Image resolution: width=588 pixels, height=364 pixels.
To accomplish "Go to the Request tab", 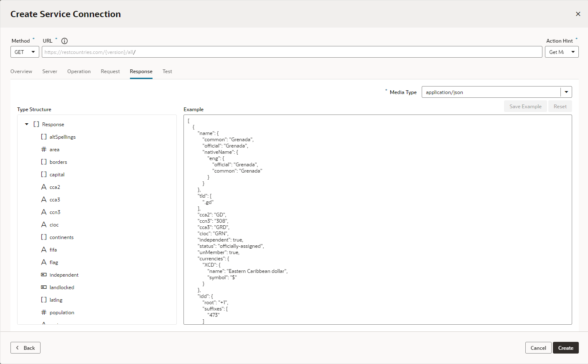I will [110, 71].
